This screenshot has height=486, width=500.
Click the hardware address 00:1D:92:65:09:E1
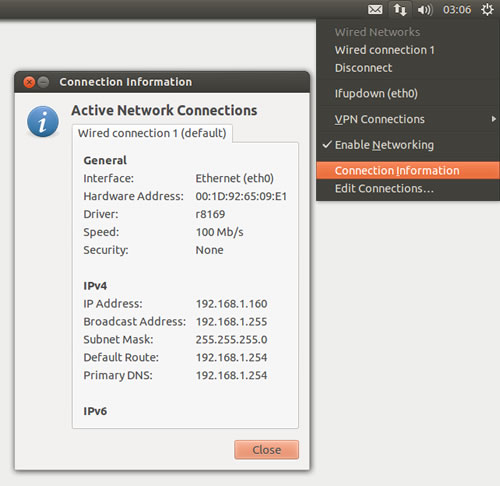coord(241,196)
